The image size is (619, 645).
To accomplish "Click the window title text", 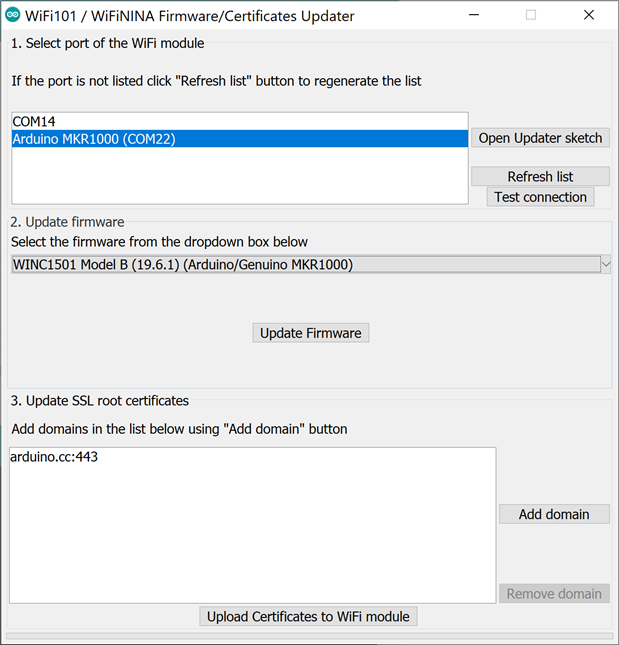I will 190,16.
